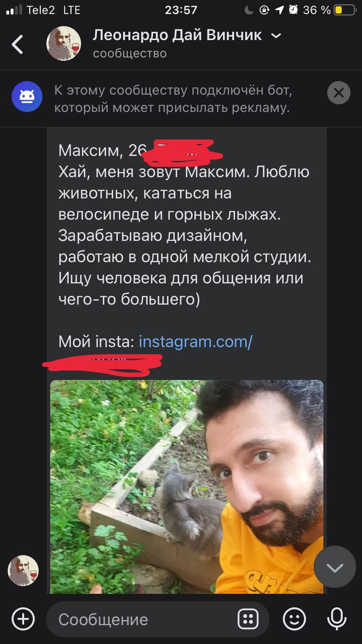362x644 pixels.
Task: Tap the battery indicator in status bar
Action: (345, 10)
